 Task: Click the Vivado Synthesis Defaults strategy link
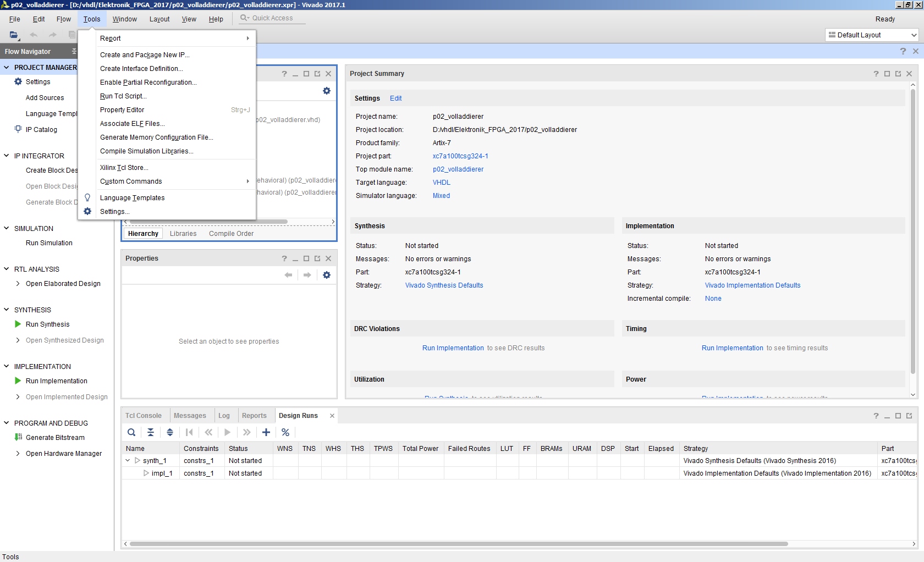pos(444,285)
